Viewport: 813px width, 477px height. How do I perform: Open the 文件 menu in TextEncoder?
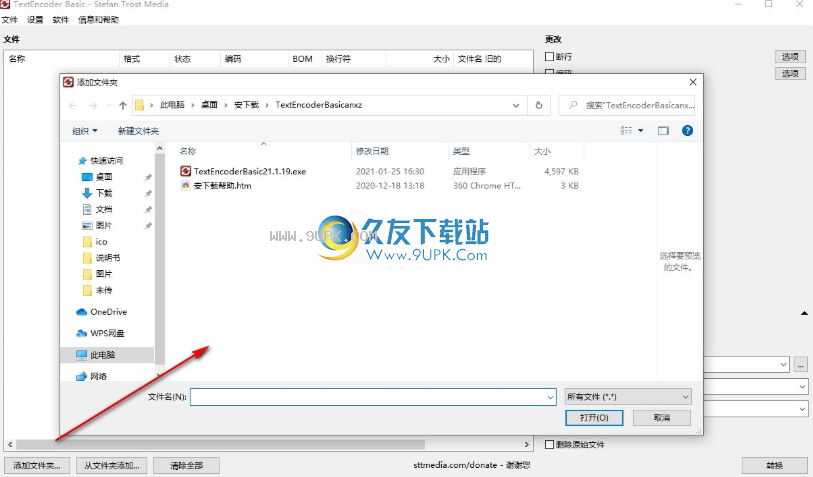pyautogui.click(x=9, y=20)
